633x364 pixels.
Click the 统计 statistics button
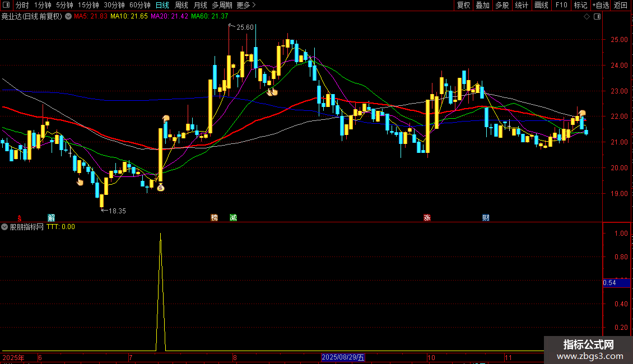click(x=521, y=5)
